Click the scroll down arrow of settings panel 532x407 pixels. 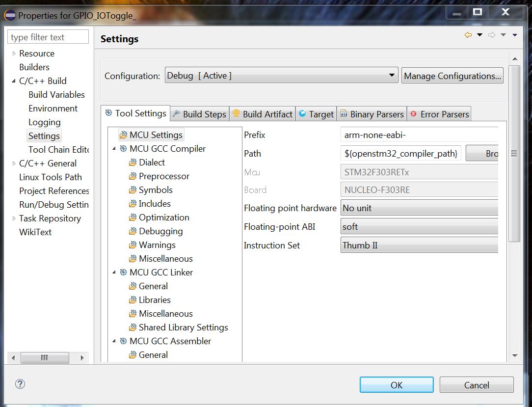515,356
